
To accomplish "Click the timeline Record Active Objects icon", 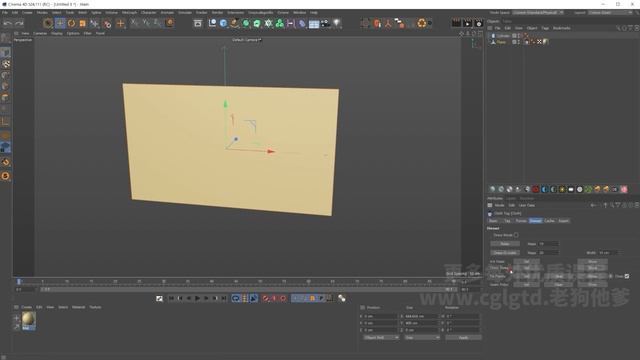I will [265, 298].
